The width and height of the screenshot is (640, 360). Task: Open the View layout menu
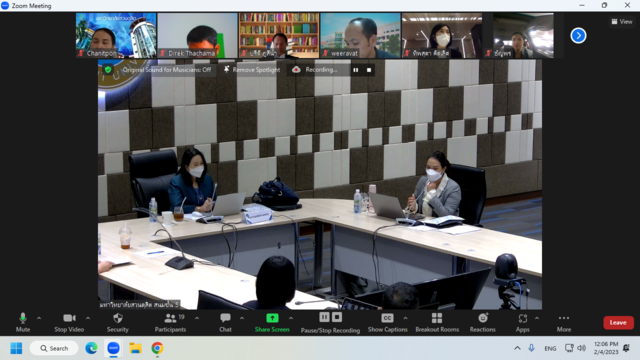(x=622, y=22)
